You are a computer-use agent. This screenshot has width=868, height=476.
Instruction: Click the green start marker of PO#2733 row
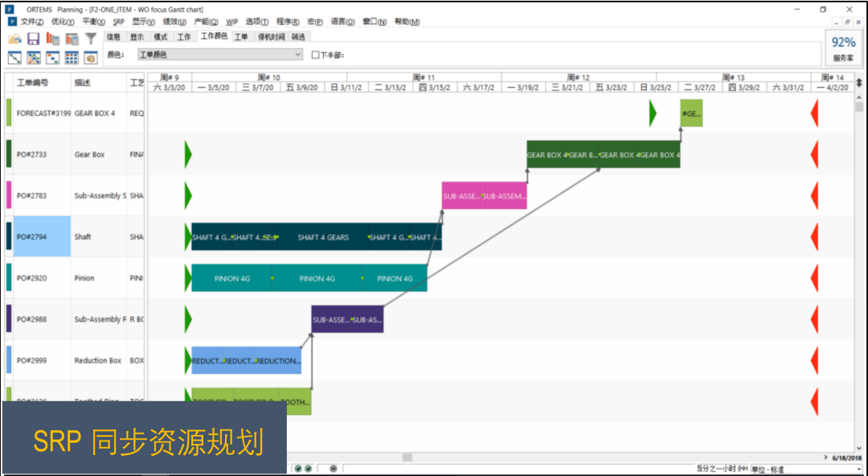coord(188,154)
